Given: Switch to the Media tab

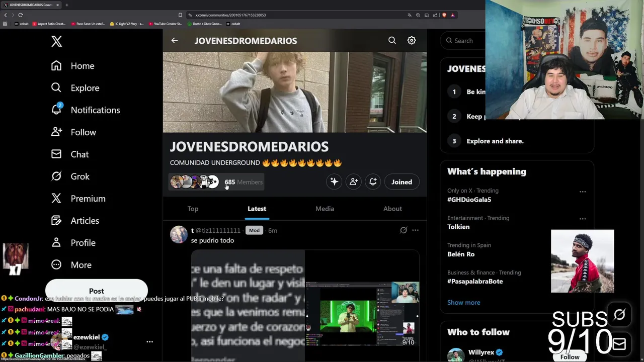Looking at the screenshot, I should tap(325, 209).
